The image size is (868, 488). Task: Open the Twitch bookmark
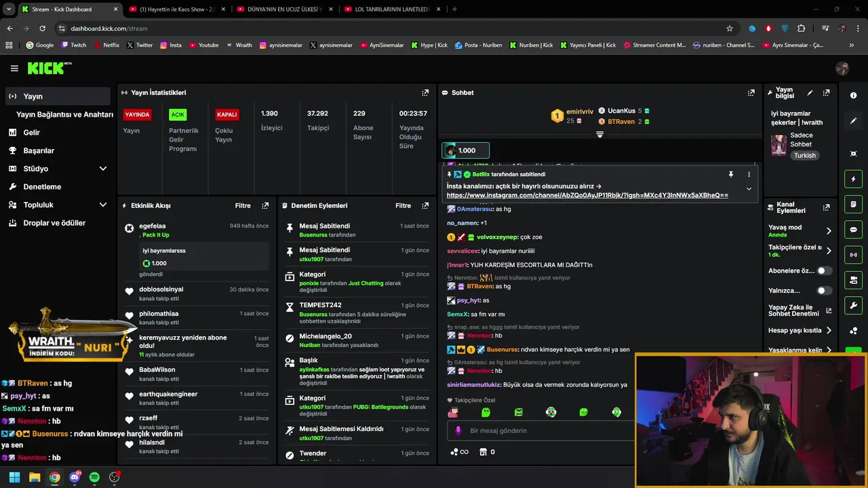click(74, 45)
